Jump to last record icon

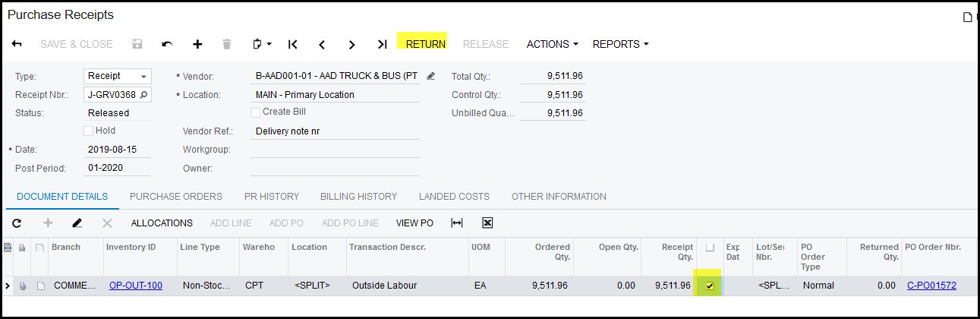pyautogui.click(x=383, y=44)
